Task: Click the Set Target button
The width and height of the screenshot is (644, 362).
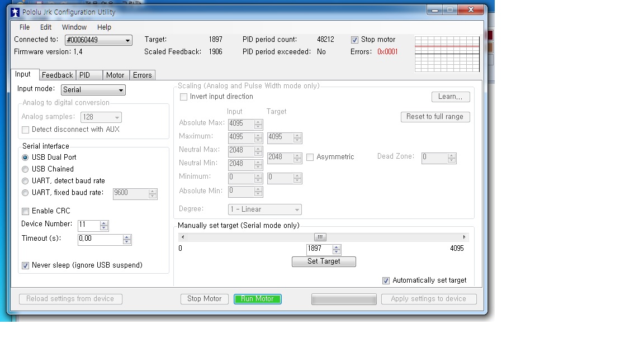Action: (x=324, y=261)
